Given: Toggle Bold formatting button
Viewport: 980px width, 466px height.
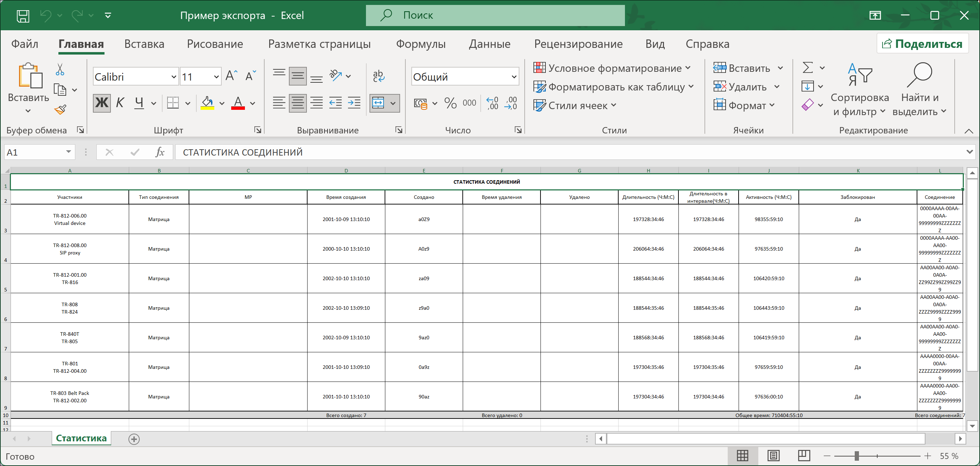Looking at the screenshot, I should pos(102,103).
